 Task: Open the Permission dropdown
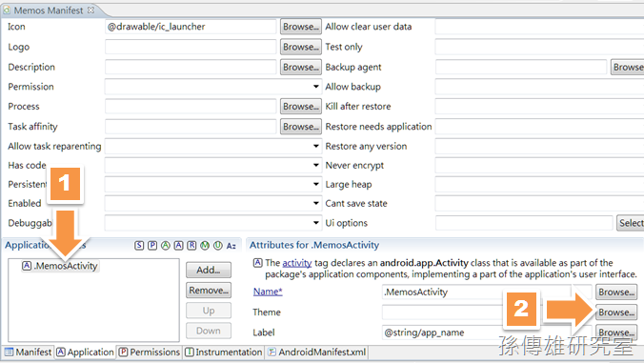pyautogui.click(x=315, y=87)
